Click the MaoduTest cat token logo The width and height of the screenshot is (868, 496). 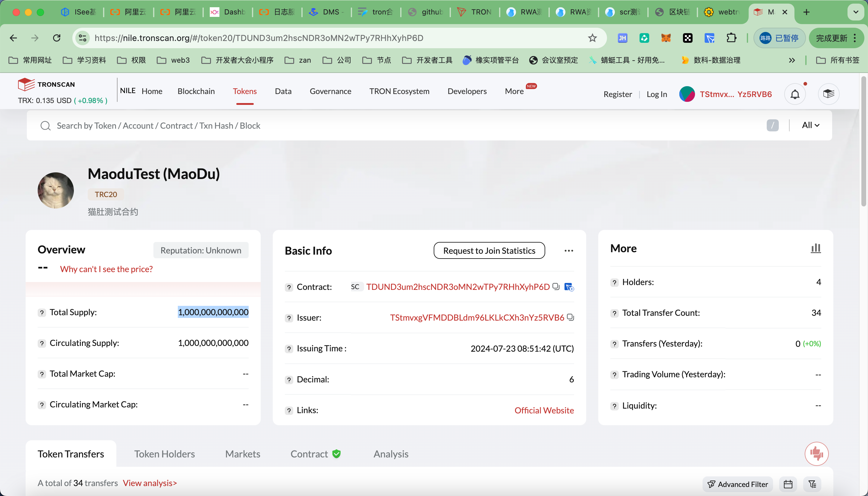[55, 190]
